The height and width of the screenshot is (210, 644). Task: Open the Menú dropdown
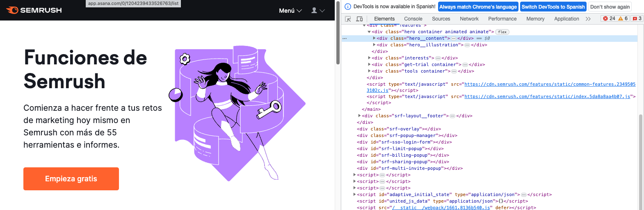coord(290,11)
